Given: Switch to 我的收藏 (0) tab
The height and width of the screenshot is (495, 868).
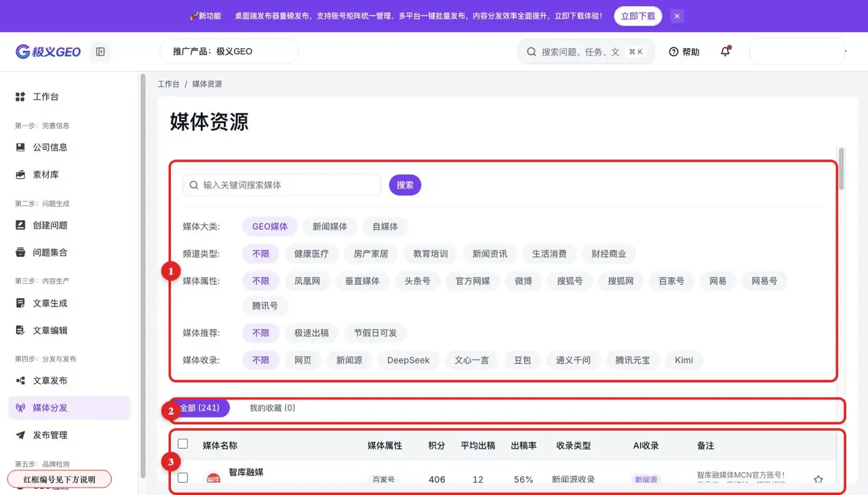Looking at the screenshot, I should [272, 408].
